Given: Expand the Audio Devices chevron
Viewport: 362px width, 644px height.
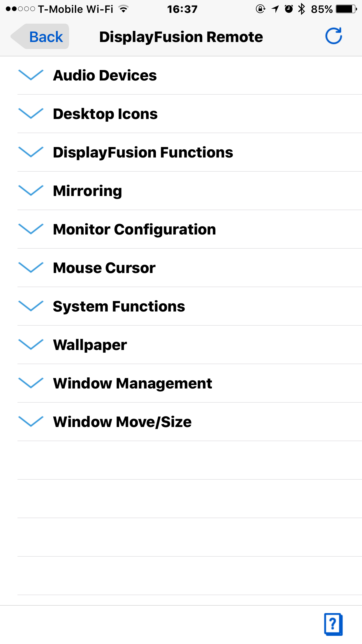Looking at the screenshot, I should [x=31, y=75].
